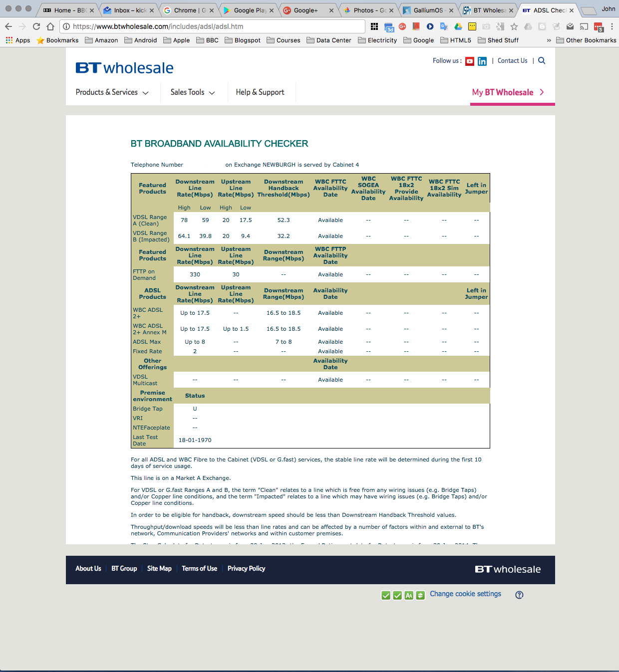Toggle the first green cookie consent checkmark
Image resolution: width=619 pixels, height=672 pixels.
tap(386, 595)
